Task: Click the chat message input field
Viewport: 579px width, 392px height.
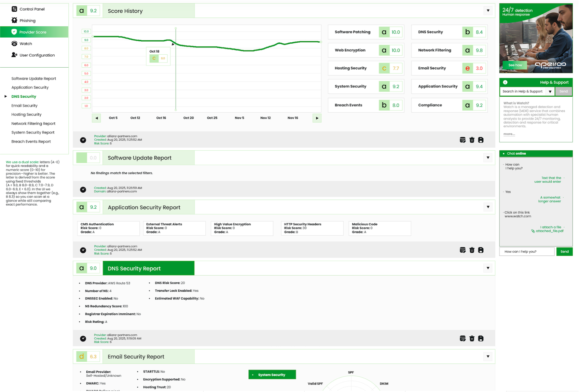Action: [x=527, y=252]
